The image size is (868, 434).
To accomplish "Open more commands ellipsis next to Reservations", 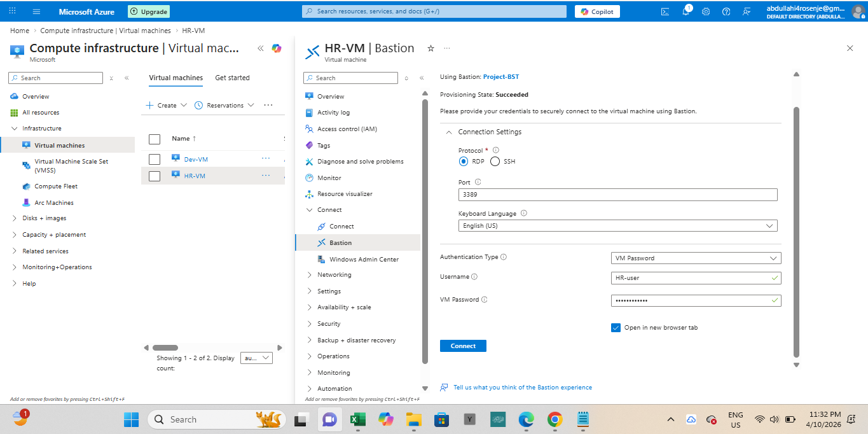I will point(268,105).
